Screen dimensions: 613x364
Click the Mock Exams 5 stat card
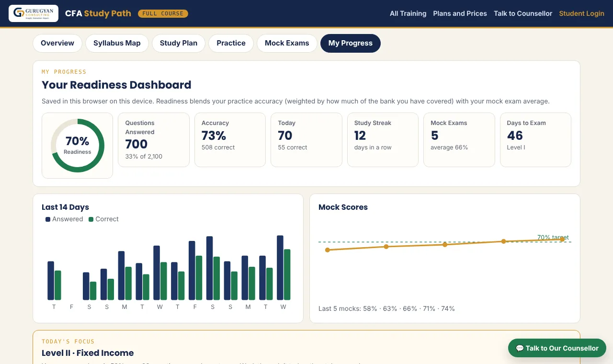459,140
